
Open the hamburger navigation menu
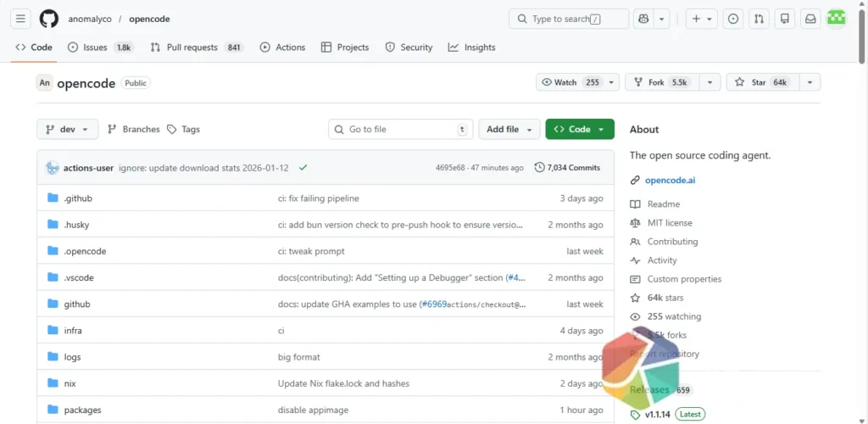tap(21, 19)
